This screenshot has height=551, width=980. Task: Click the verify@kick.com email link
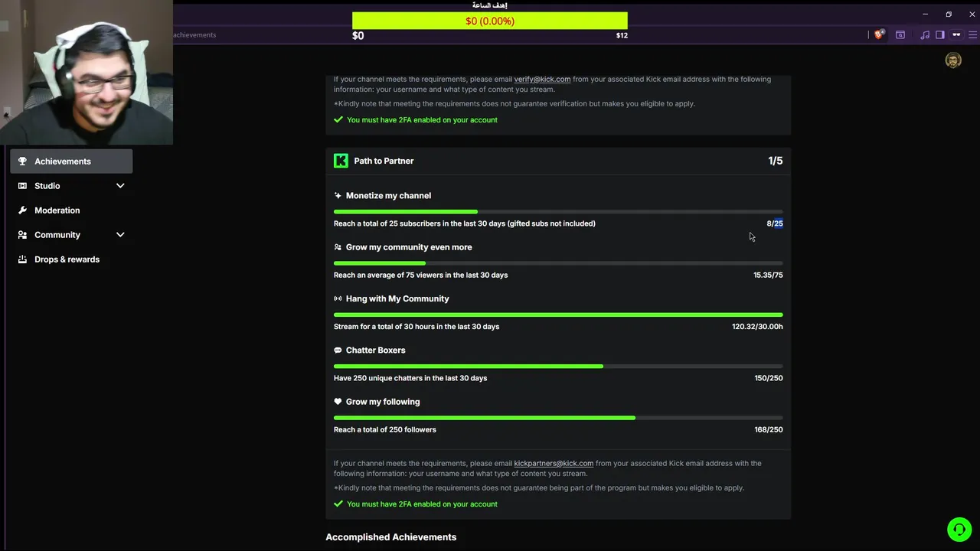click(542, 79)
